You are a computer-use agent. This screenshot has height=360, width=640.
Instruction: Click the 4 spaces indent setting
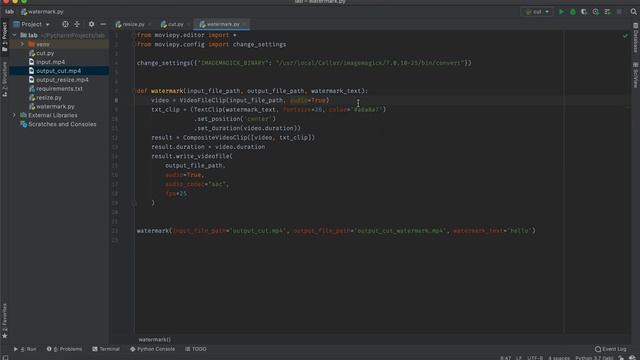(559, 358)
